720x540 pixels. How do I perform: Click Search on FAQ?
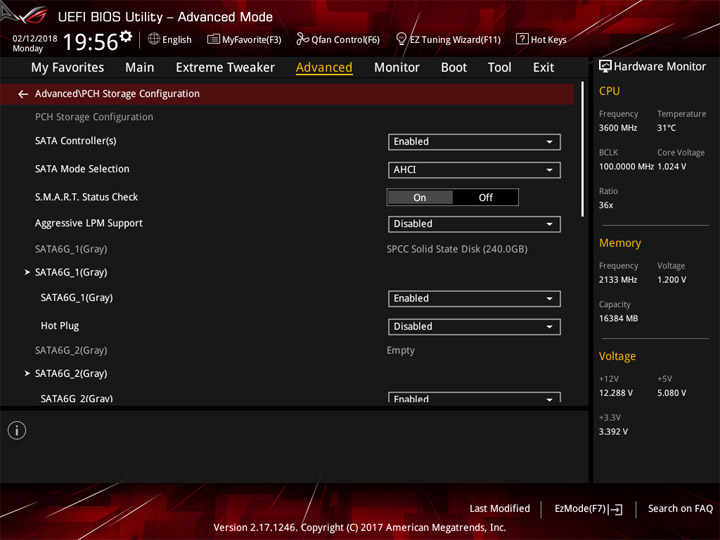[681, 508]
